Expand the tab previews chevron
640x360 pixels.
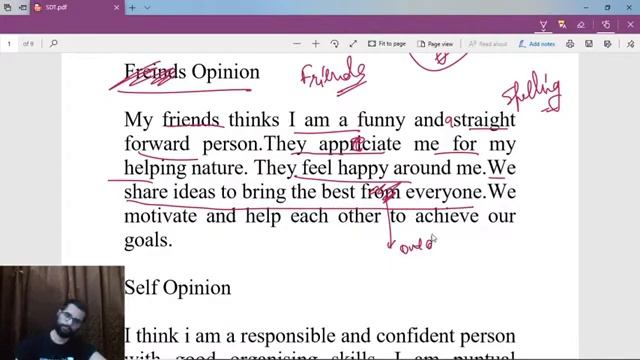[147, 7]
